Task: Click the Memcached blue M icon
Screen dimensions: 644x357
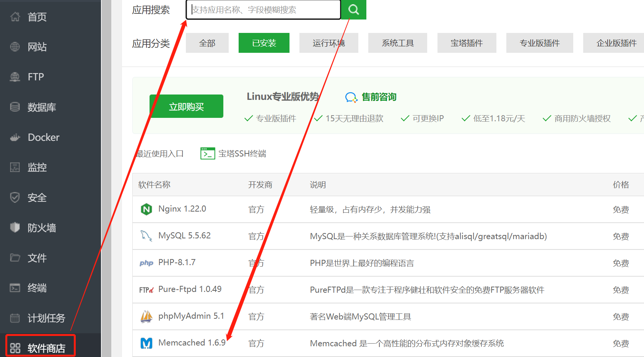Action: point(146,343)
